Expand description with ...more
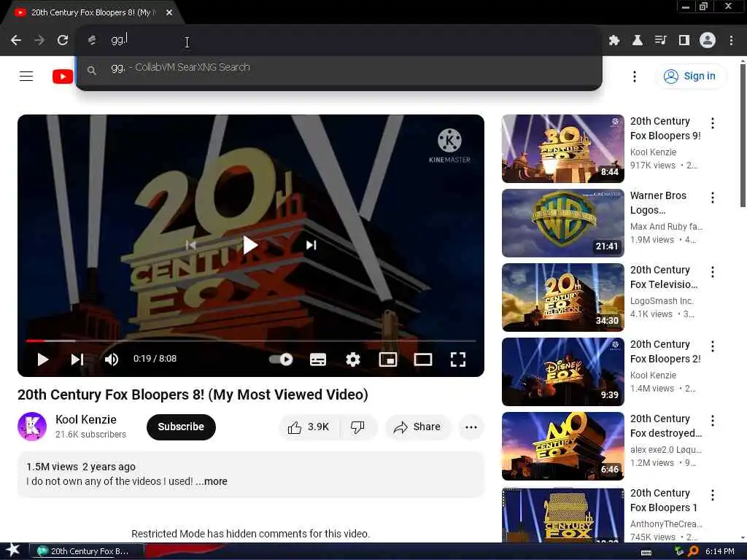Screen dimensions: 747x560 [212, 481]
